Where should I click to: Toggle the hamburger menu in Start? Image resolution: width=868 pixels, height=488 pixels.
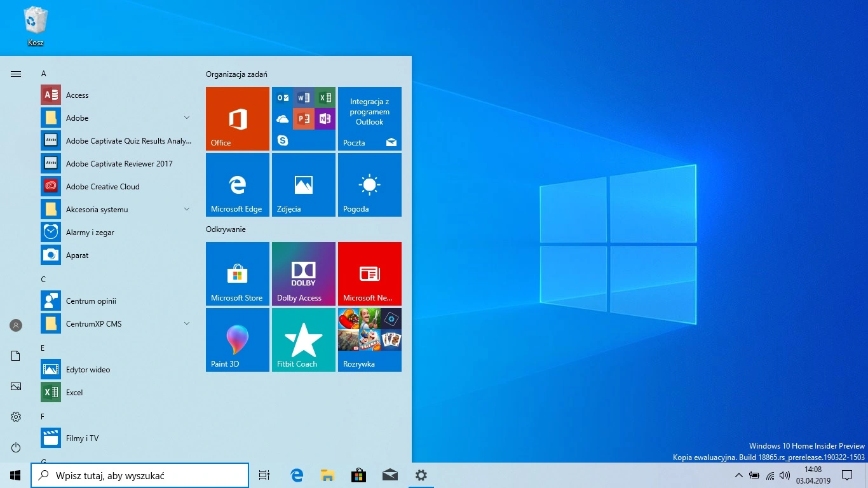click(x=16, y=74)
